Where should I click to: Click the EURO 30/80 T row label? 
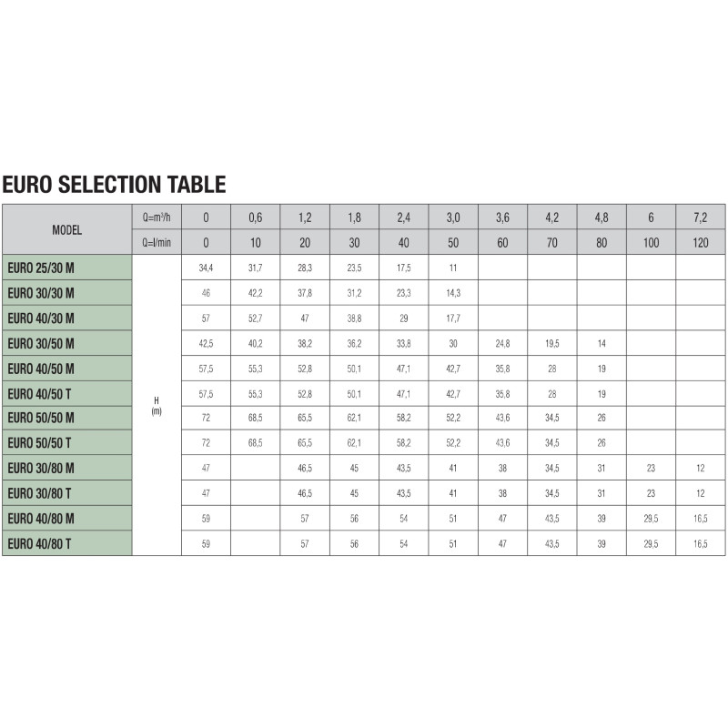click(66, 493)
